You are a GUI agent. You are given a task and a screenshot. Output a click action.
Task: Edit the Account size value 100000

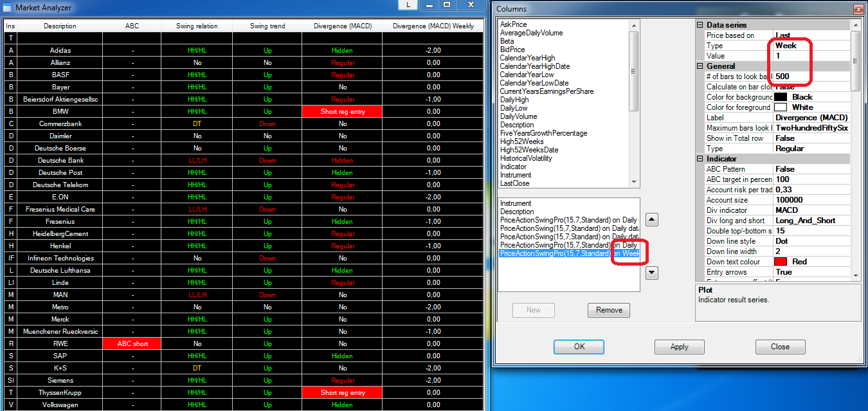(811, 200)
